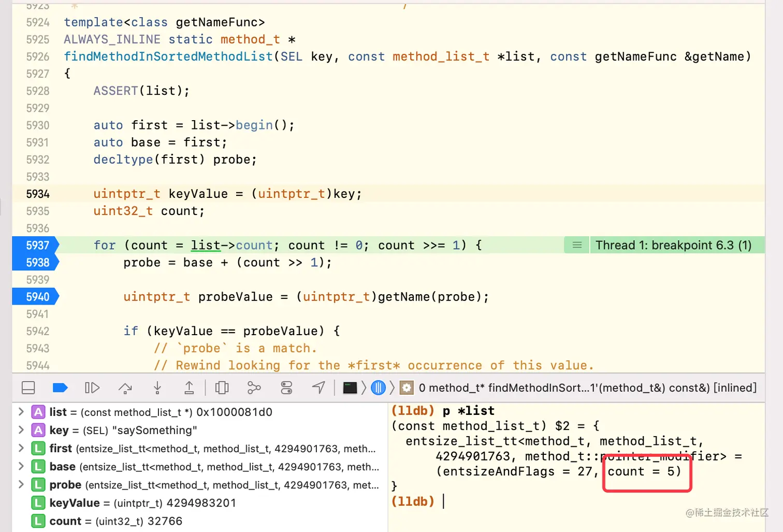The height and width of the screenshot is (532, 783).
Task: Click 'uintptr_t keyValue' on line 5934
Action: (x=161, y=194)
